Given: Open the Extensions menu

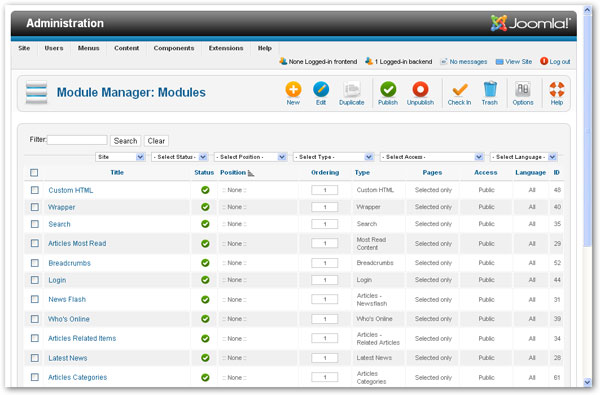Looking at the screenshot, I should pyautogui.click(x=226, y=48).
